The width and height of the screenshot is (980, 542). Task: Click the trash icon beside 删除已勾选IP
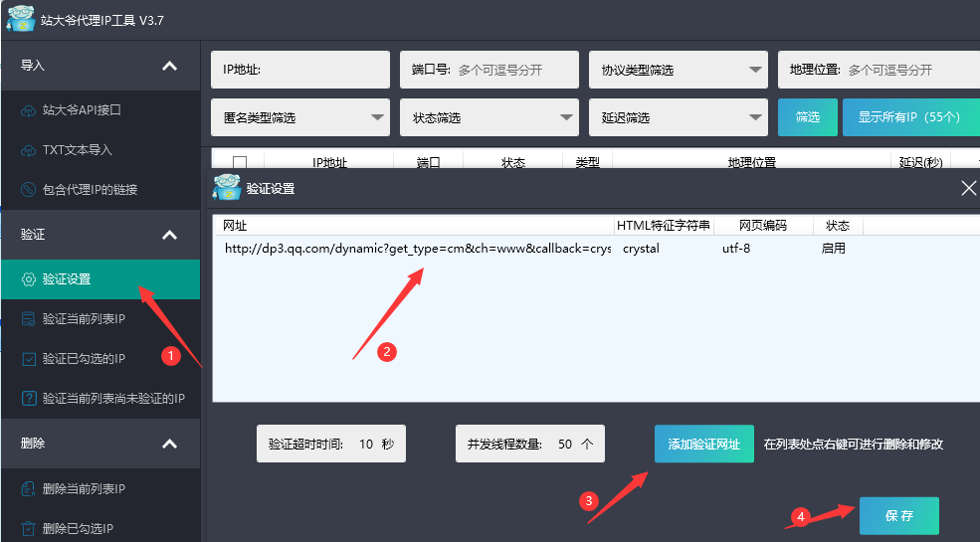[28, 528]
